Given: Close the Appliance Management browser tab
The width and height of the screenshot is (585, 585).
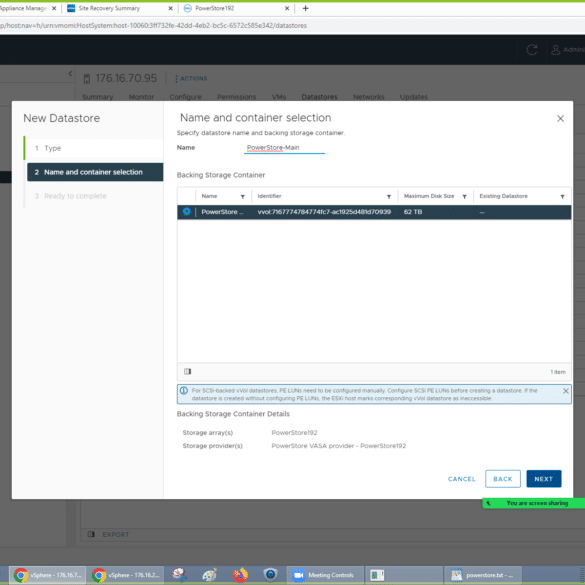Looking at the screenshot, I should point(54,8).
